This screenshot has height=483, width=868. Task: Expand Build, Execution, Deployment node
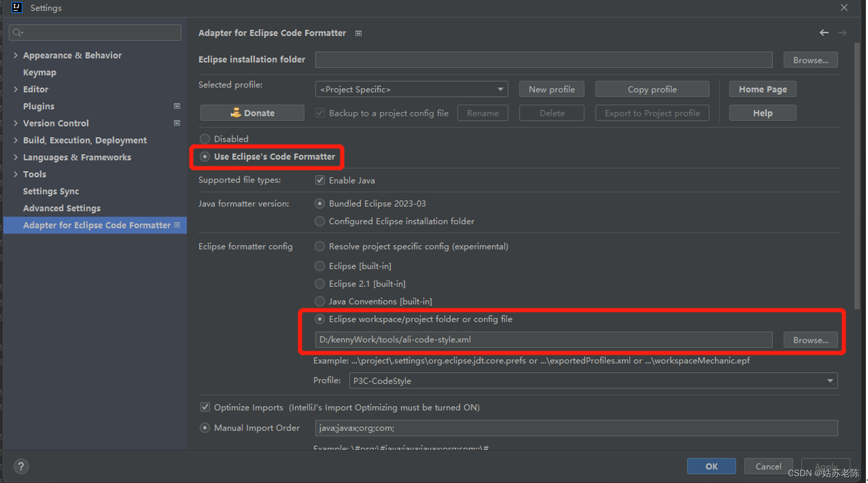(16, 140)
